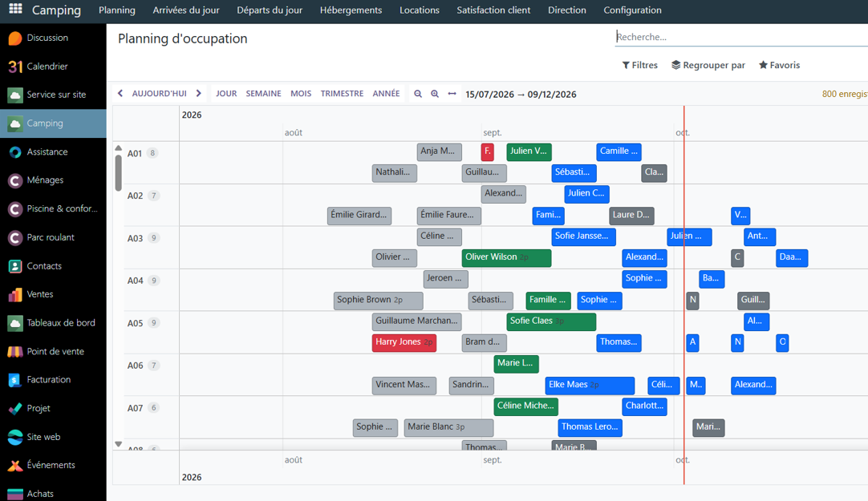Open the apps grid menu icon
This screenshot has height=501, width=868.
pos(15,9)
